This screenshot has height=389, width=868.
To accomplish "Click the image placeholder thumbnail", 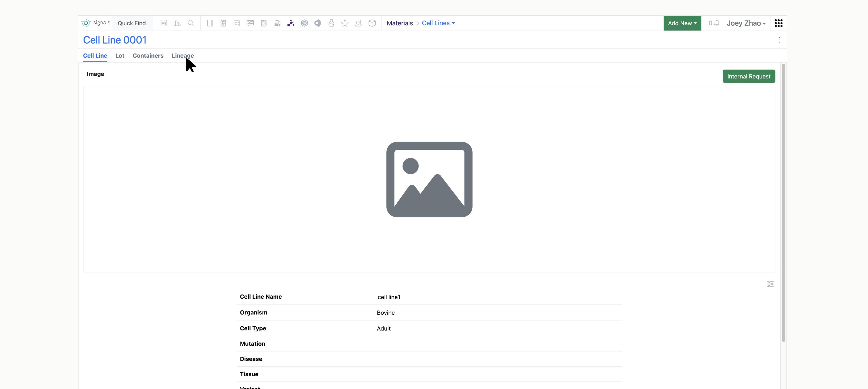I will (429, 179).
